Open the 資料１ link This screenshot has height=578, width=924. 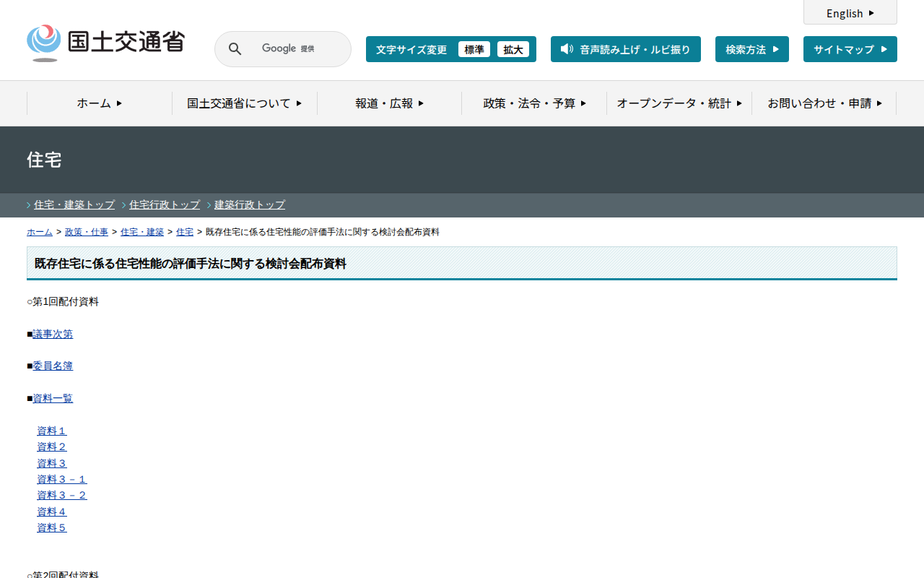click(x=52, y=431)
